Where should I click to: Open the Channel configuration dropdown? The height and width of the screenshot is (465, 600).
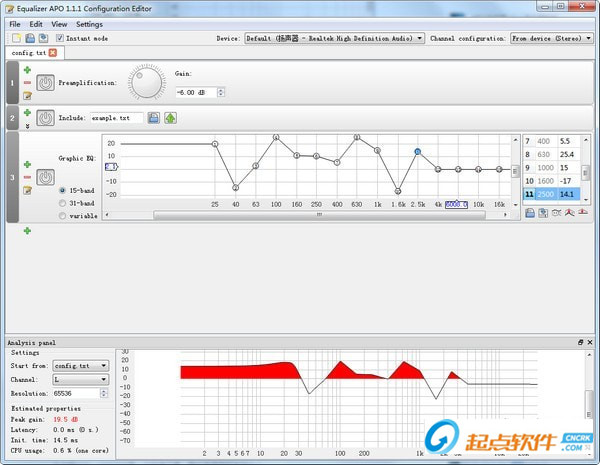pyautogui.click(x=551, y=38)
